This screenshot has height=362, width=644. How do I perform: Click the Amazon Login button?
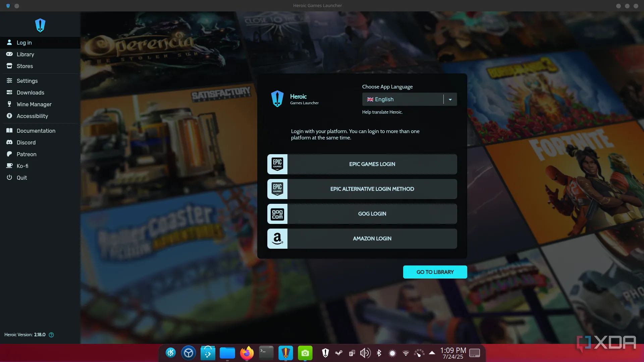click(x=362, y=239)
